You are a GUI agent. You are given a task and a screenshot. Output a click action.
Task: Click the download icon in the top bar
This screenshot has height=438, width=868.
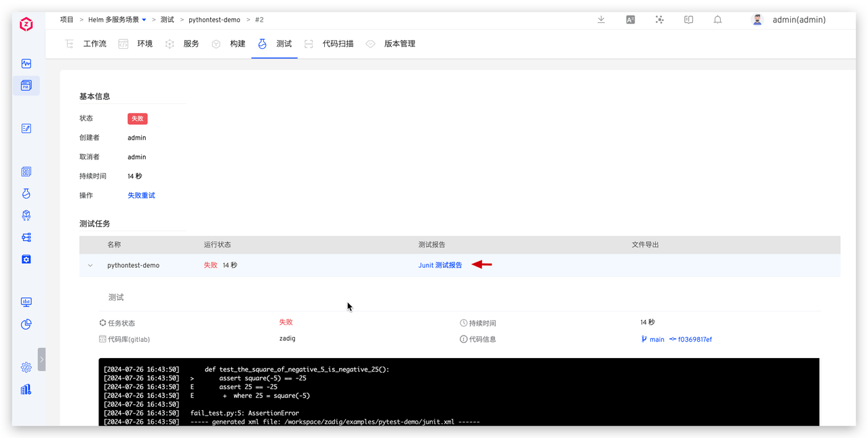[601, 19]
